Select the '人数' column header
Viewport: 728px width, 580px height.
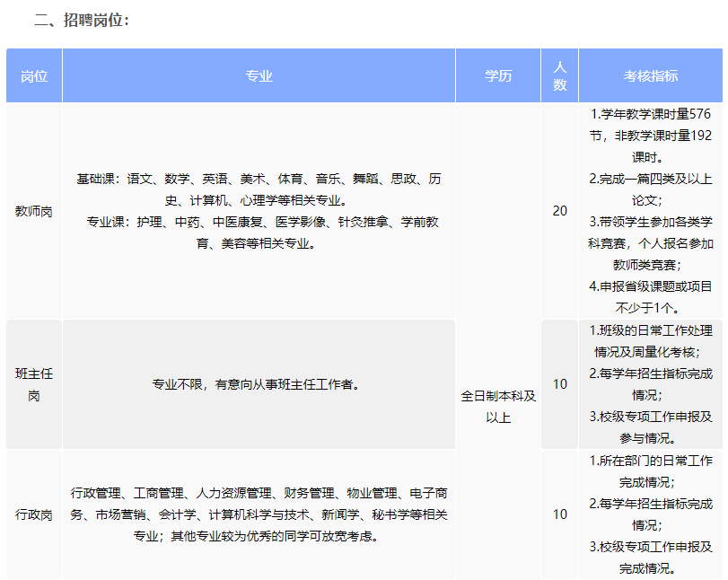click(559, 75)
